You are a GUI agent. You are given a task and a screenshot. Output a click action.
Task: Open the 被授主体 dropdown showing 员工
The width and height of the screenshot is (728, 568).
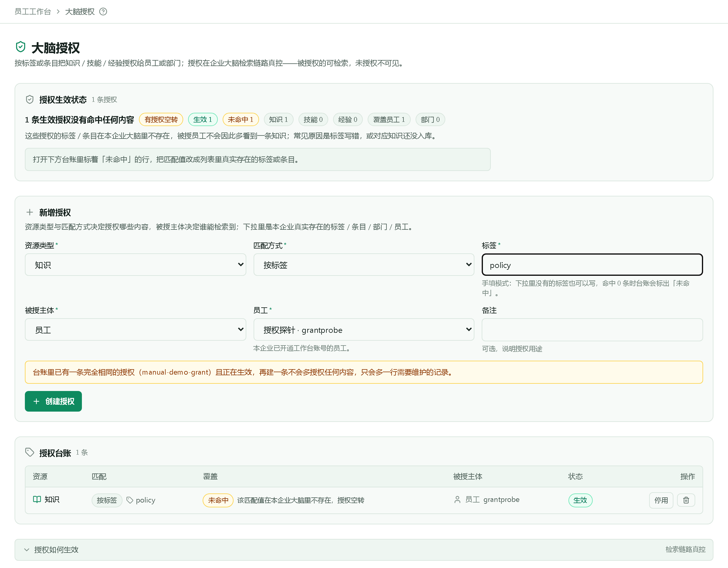135,330
